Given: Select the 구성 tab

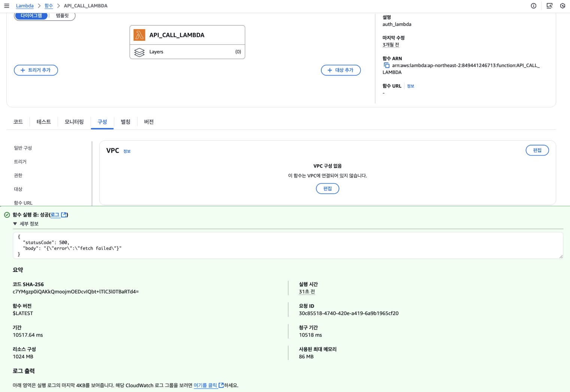Looking at the screenshot, I should (102, 122).
